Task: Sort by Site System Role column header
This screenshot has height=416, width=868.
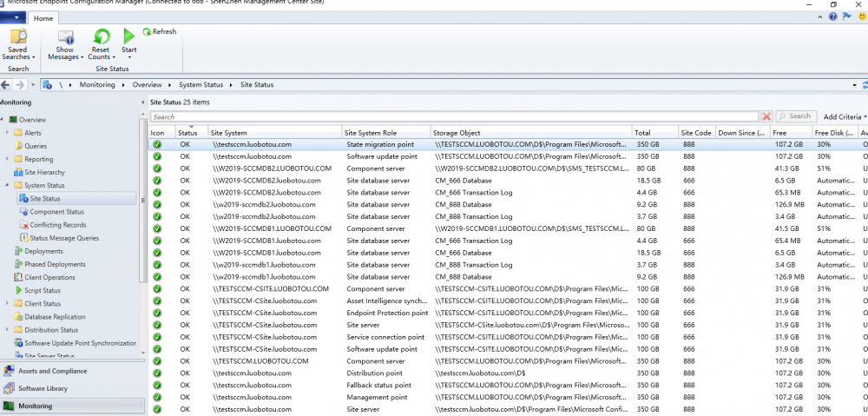Action: point(386,133)
